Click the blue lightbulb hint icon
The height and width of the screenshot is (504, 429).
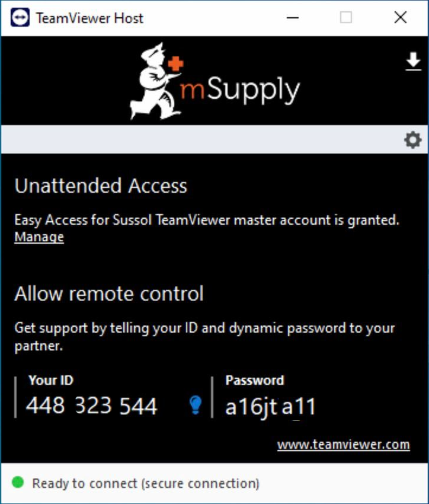click(196, 404)
